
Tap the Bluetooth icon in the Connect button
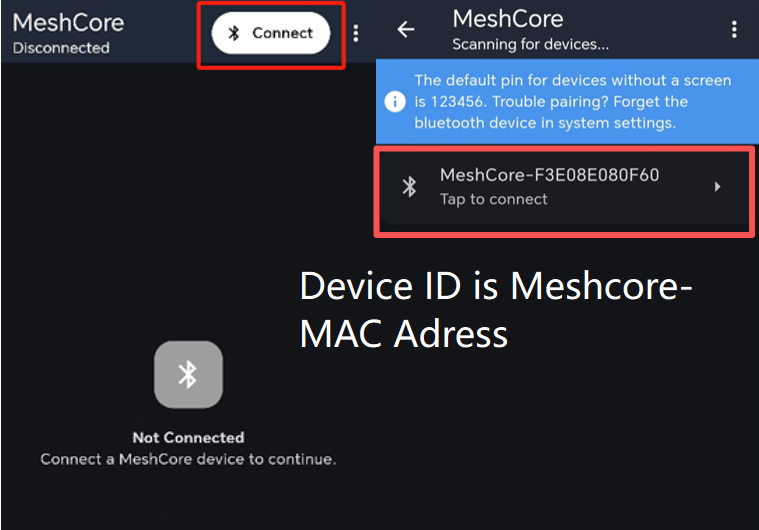click(234, 33)
